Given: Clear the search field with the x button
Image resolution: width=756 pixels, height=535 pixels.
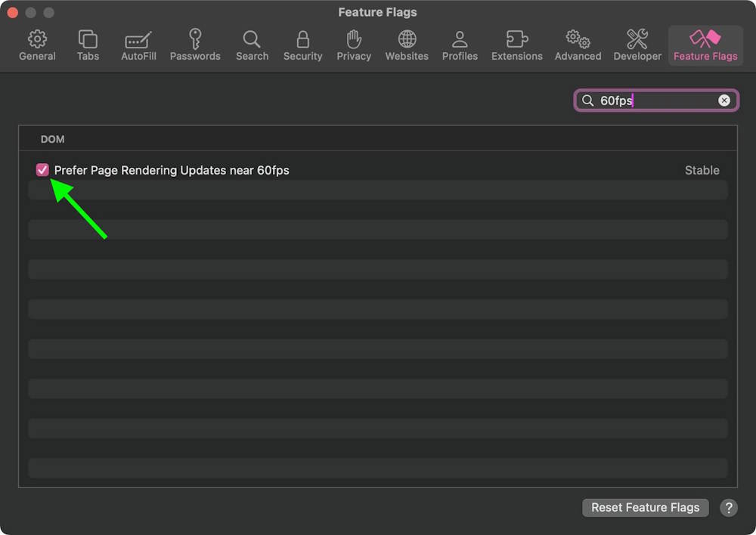Looking at the screenshot, I should pyautogui.click(x=723, y=100).
